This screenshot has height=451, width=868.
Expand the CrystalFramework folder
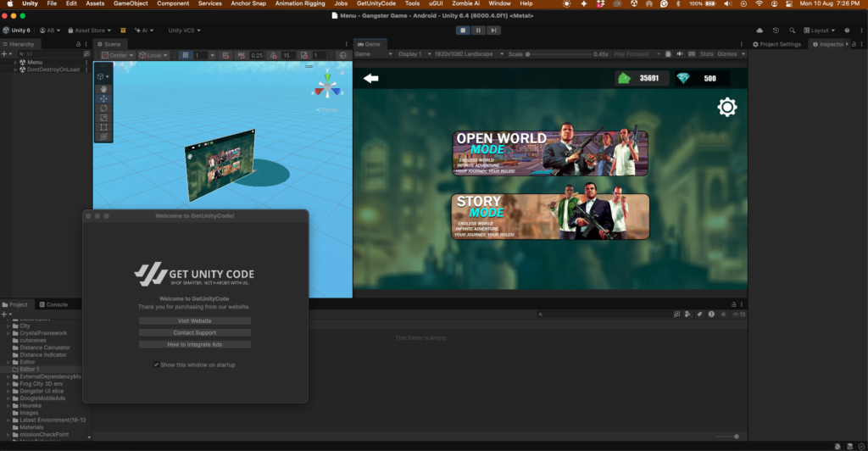click(8, 333)
